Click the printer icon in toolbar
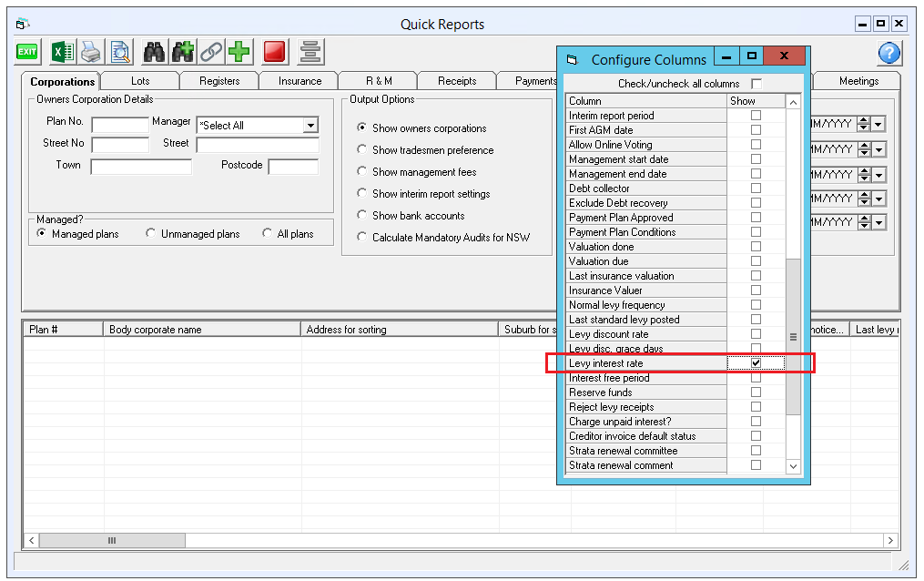This screenshot has height=581, width=924. click(x=91, y=52)
